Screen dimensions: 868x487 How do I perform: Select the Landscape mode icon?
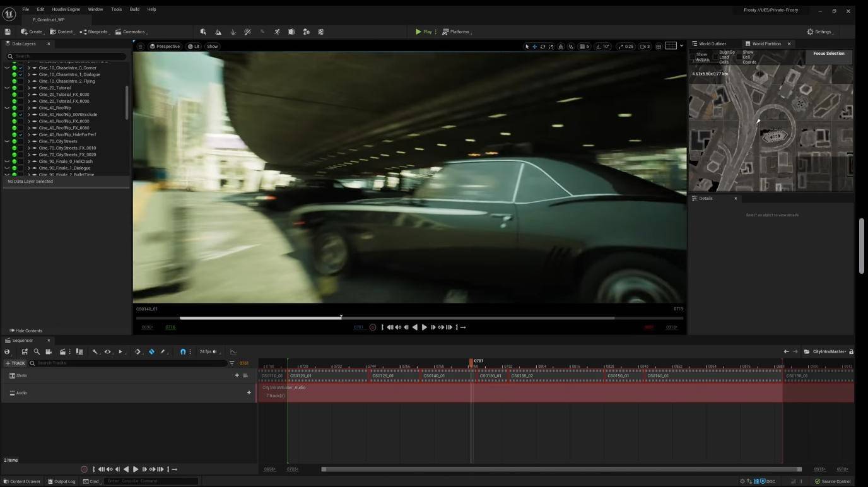click(218, 32)
